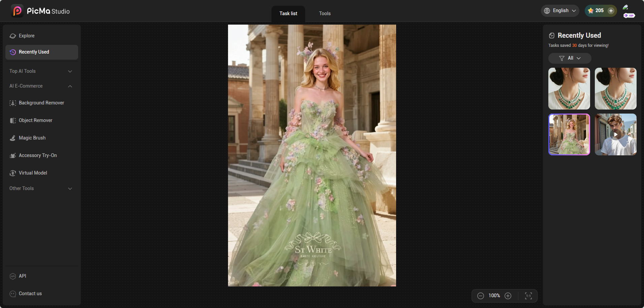The image size is (644, 308).
Task: Expand the Top AI Tools section
Action: [x=41, y=71]
